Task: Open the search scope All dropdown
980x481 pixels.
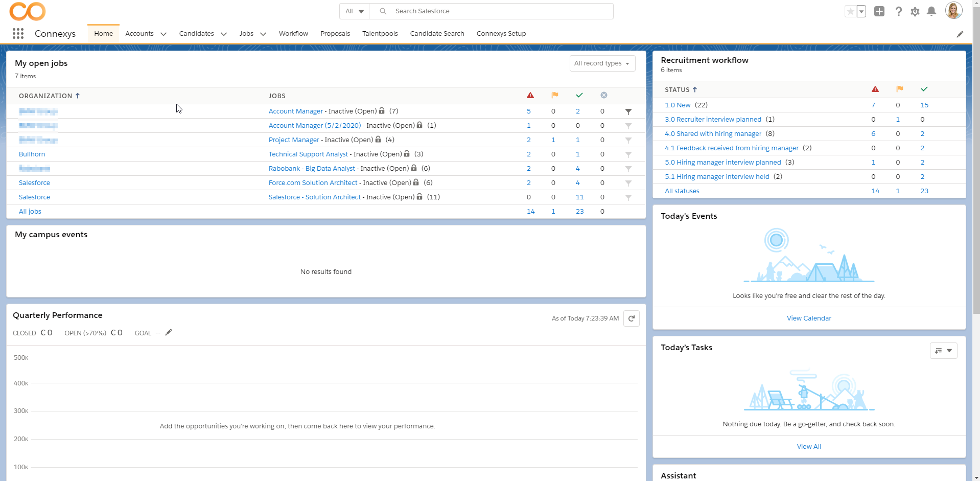Action: (x=355, y=11)
